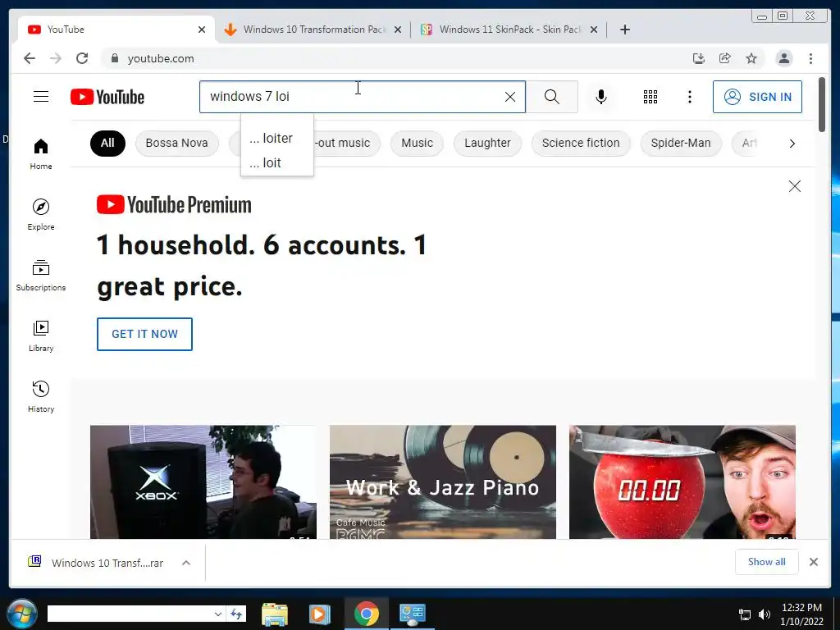Click the volume speaker tray icon
This screenshot has width=840, height=630.
765,614
